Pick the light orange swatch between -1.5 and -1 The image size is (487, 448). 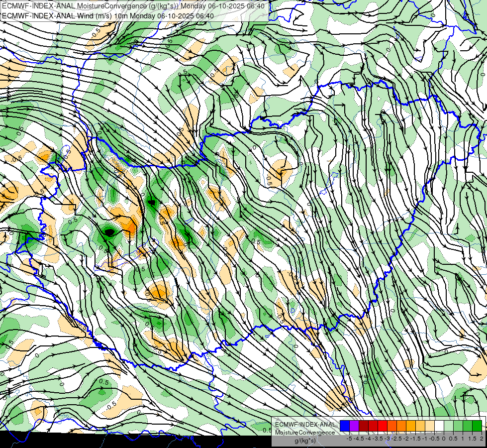tap(420, 426)
